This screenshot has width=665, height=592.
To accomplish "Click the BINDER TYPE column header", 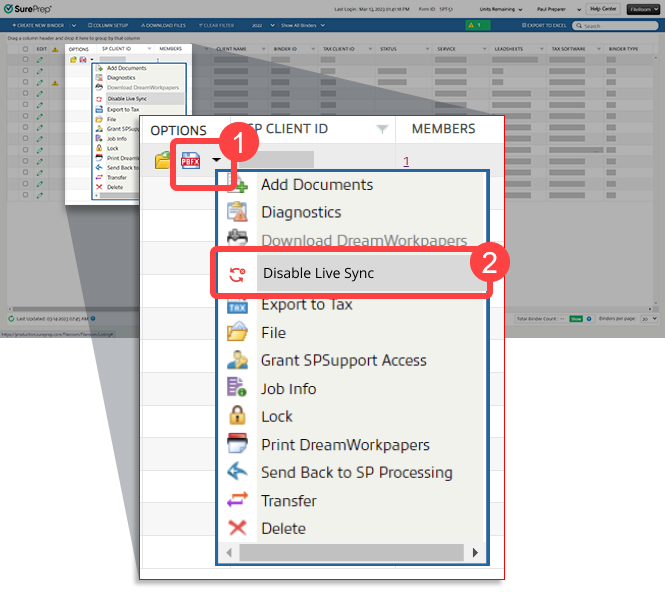I will [623, 49].
